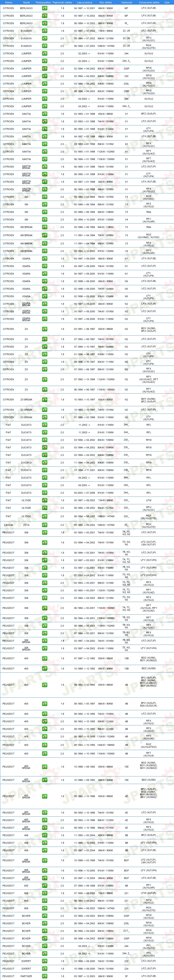Viewport: 174px width, 980px height.
Task: Click fuel icon in Peugeot 405 144kW row
Action: pyautogui.click(x=45, y=745)
